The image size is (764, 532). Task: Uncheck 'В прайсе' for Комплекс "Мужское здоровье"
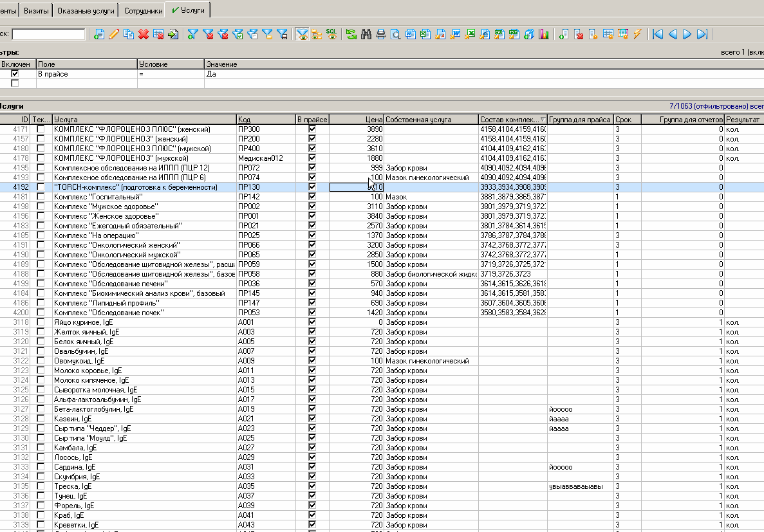coord(312,206)
